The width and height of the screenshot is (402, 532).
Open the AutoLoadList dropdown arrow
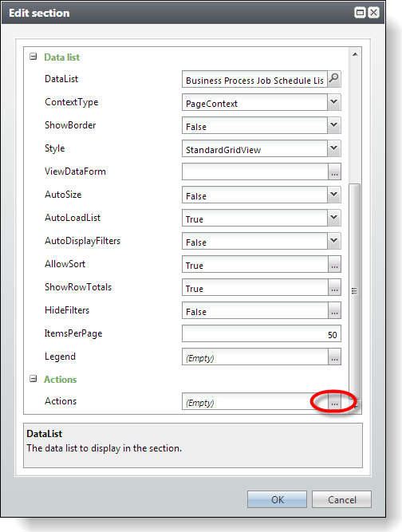point(334,218)
